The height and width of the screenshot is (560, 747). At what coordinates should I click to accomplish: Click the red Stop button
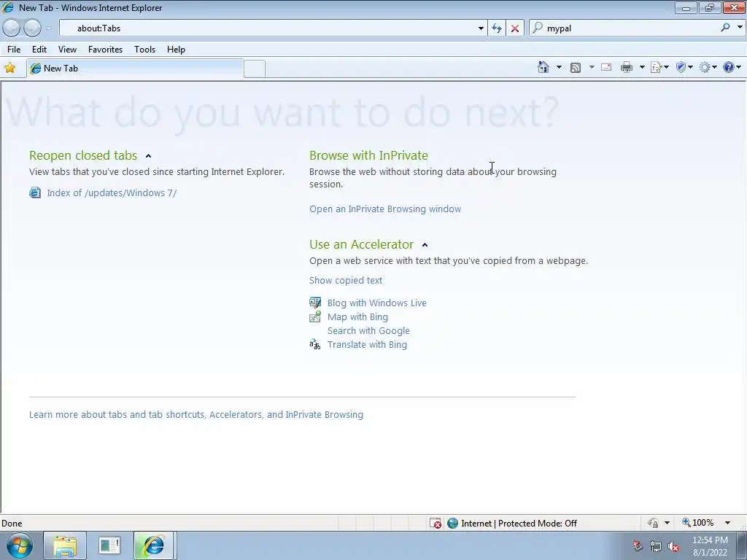pyautogui.click(x=515, y=28)
